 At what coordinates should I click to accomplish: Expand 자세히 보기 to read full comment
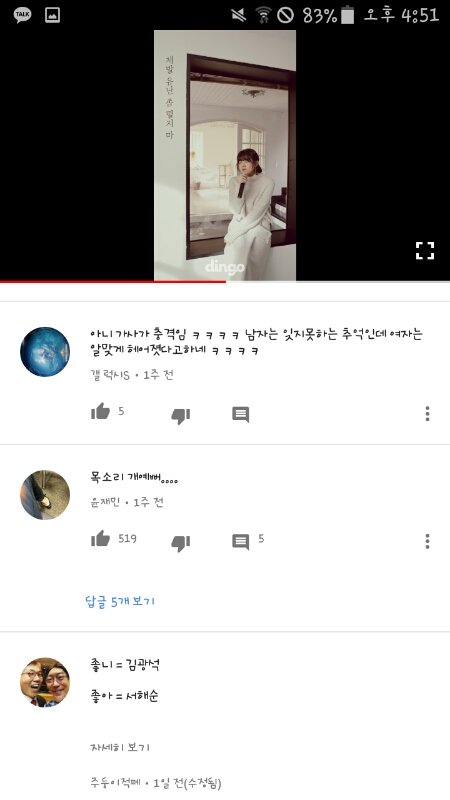coord(120,747)
